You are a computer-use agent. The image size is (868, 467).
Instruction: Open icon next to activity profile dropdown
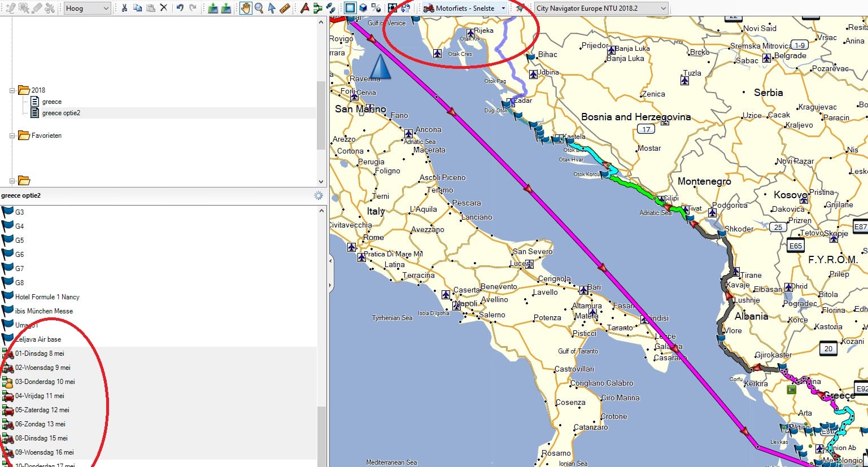(x=520, y=8)
